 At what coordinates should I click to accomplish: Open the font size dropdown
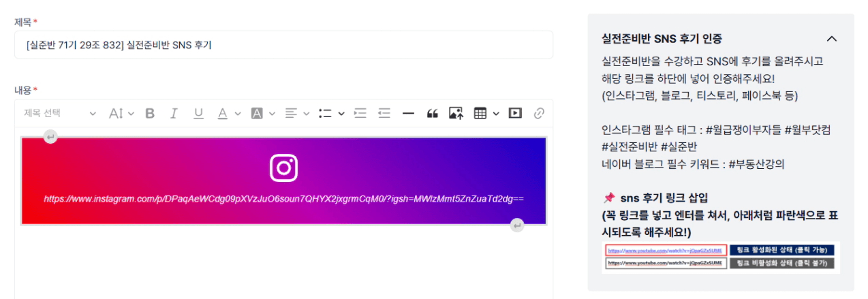[122, 114]
